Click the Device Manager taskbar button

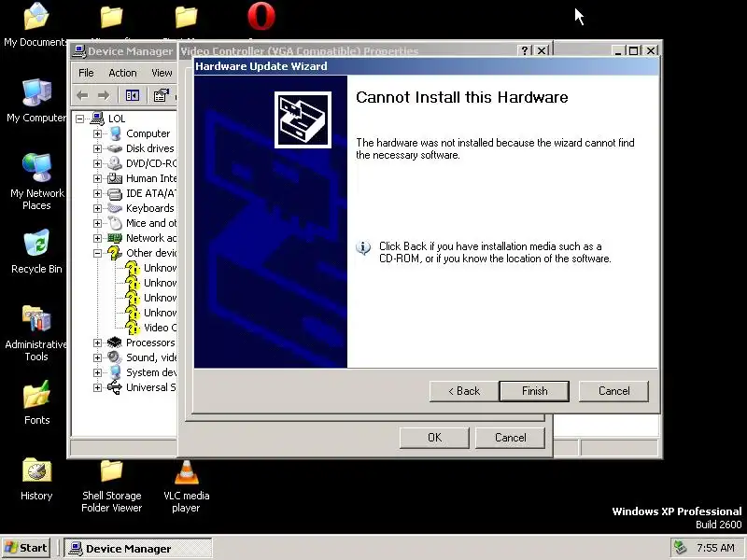pyautogui.click(x=137, y=548)
